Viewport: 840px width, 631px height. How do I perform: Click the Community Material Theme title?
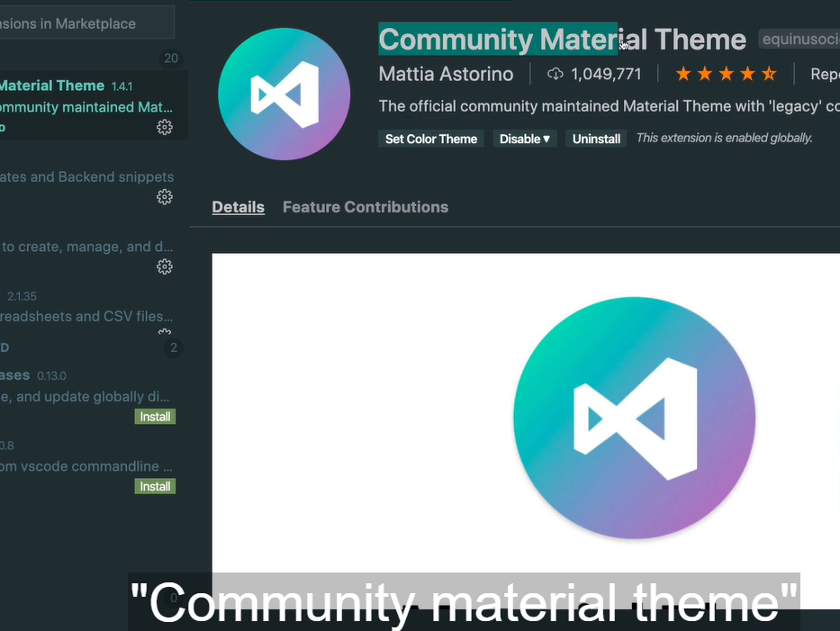pyautogui.click(x=562, y=39)
